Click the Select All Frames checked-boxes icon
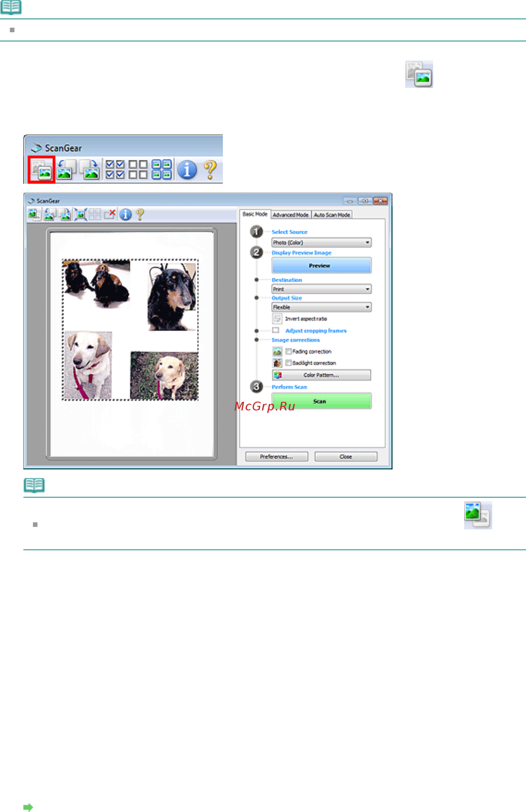526x812 pixels. [x=115, y=170]
